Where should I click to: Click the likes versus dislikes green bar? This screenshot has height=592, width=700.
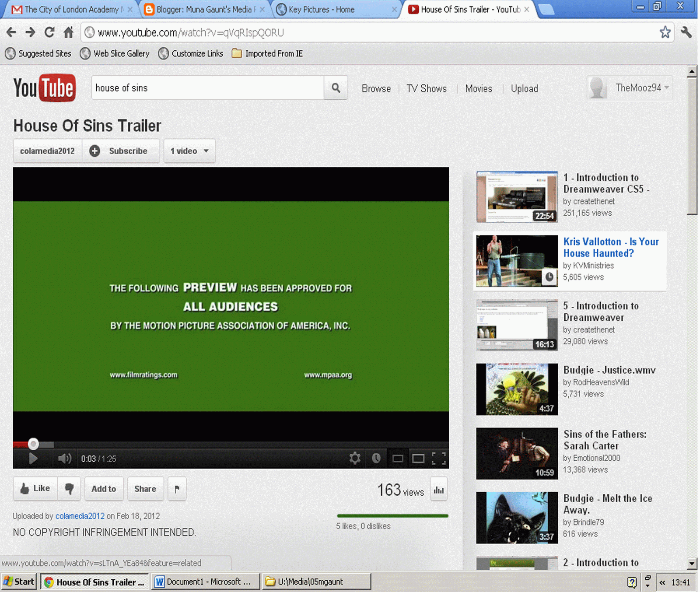point(392,516)
